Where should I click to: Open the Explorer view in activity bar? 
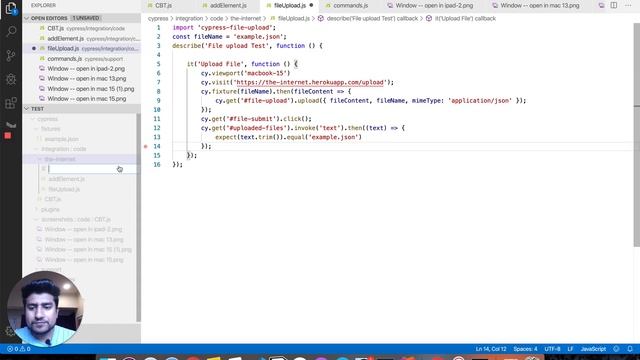(11, 8)
